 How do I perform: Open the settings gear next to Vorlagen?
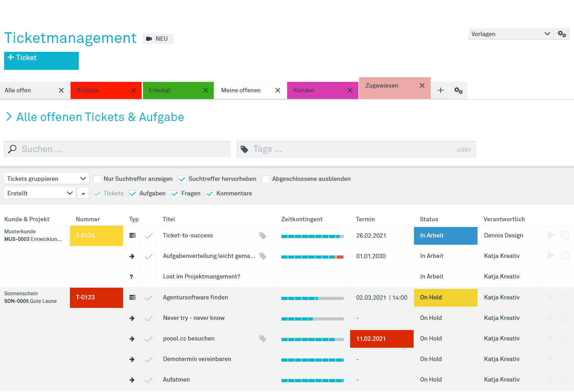561,34
